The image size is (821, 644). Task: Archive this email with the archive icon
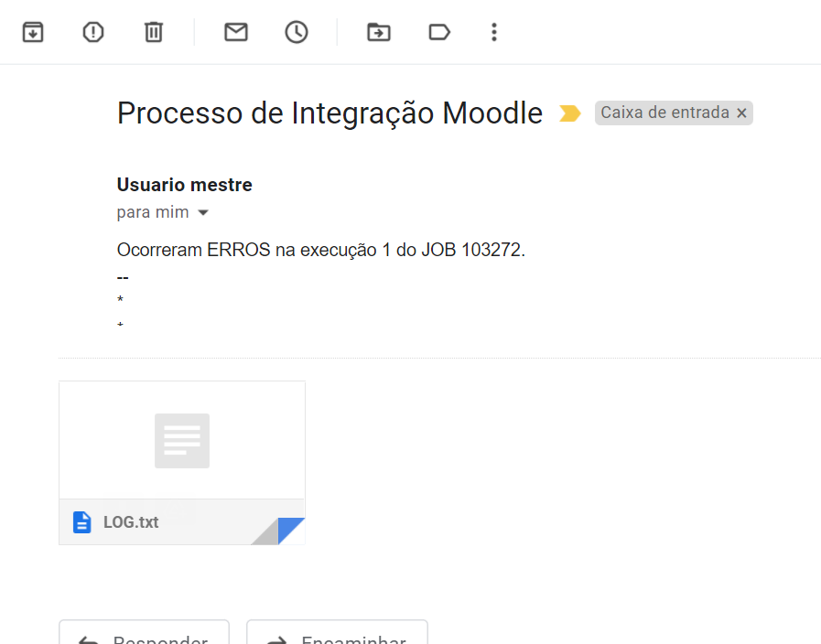(33, 32)
